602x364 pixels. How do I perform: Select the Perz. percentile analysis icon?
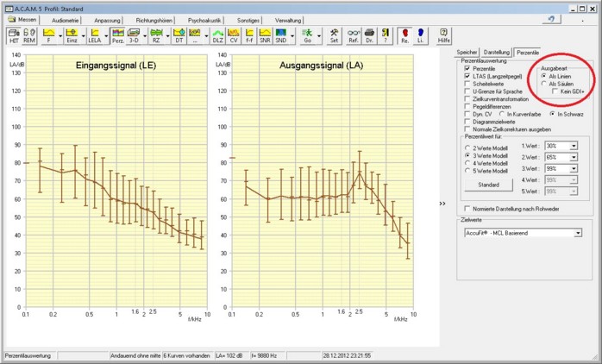click(118, 35)
